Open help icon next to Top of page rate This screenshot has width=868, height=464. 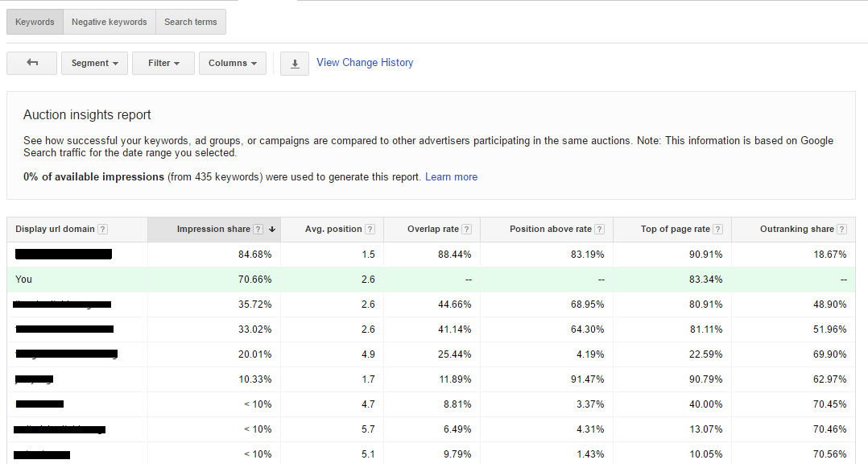(718, 230)
